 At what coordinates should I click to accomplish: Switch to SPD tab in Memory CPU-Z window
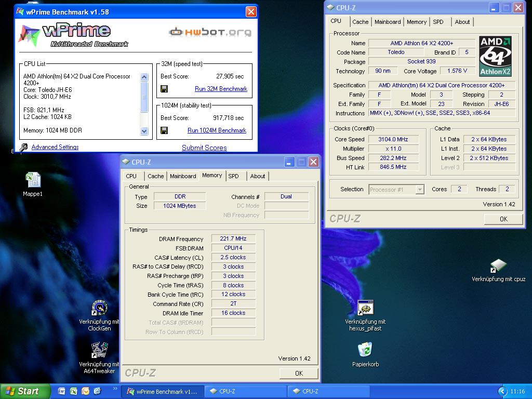pos(233,176)
